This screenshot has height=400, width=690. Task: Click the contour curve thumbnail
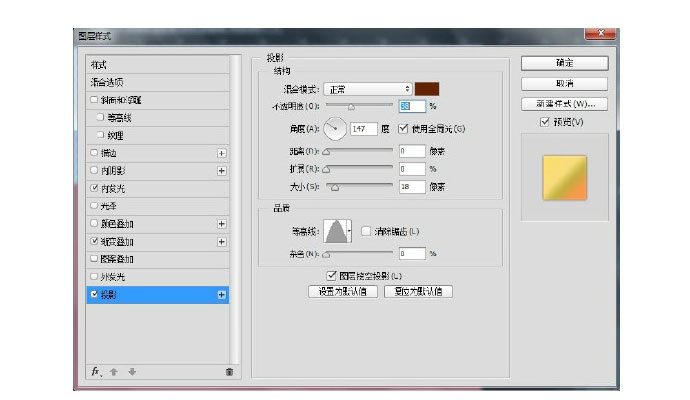(335, 231)
